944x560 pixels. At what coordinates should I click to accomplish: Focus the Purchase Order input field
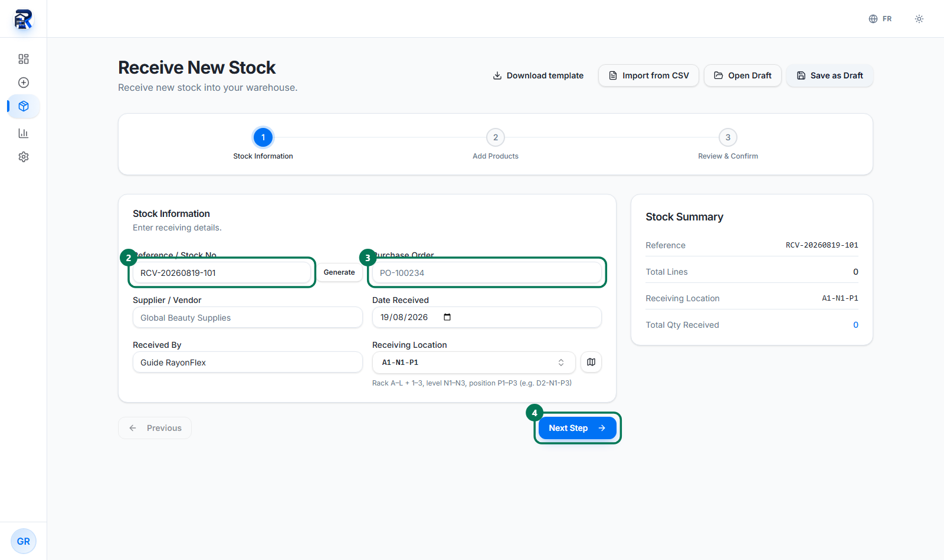point(487,273)
